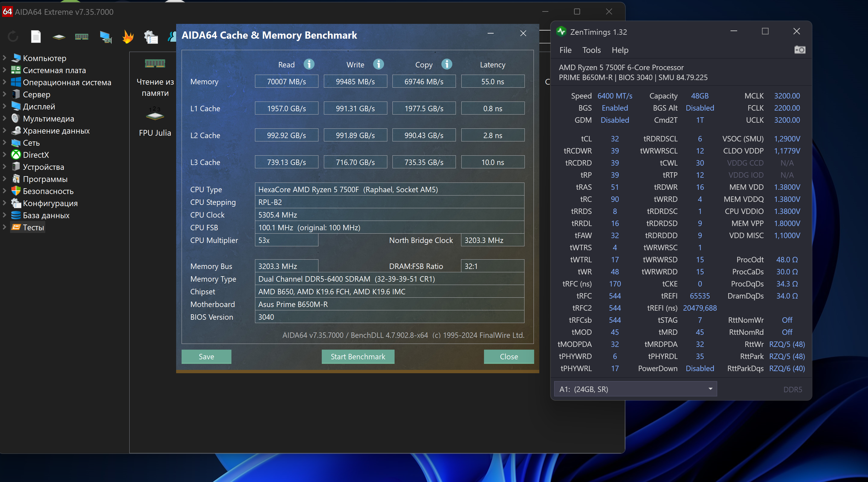
Task: Expand the Компьютер tree node
Action: click(x=4, y=58)
